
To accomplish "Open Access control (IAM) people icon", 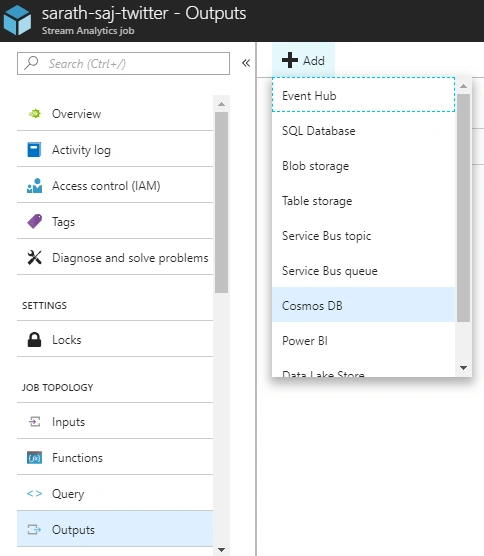I will (34, 186).
